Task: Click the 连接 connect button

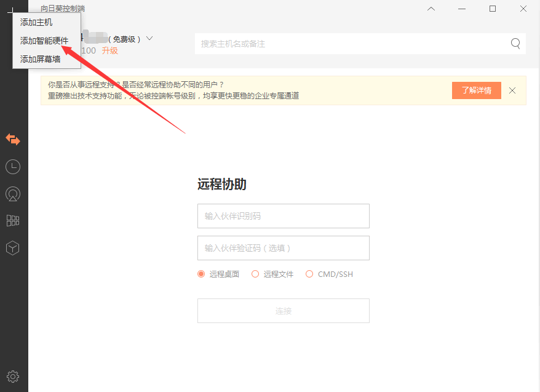Action: (284, 311)
